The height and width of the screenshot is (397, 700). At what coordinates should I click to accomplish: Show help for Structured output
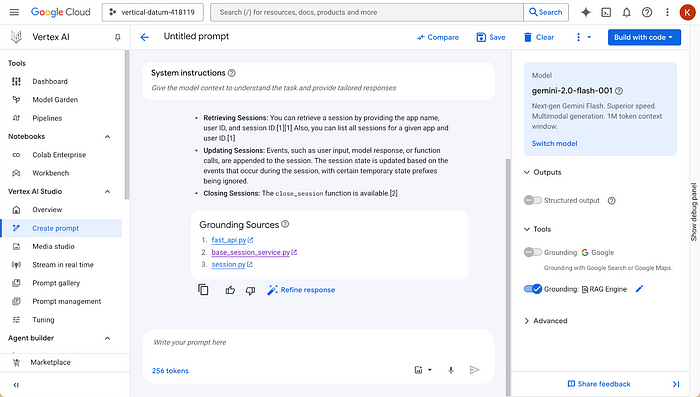coord(612,201)
